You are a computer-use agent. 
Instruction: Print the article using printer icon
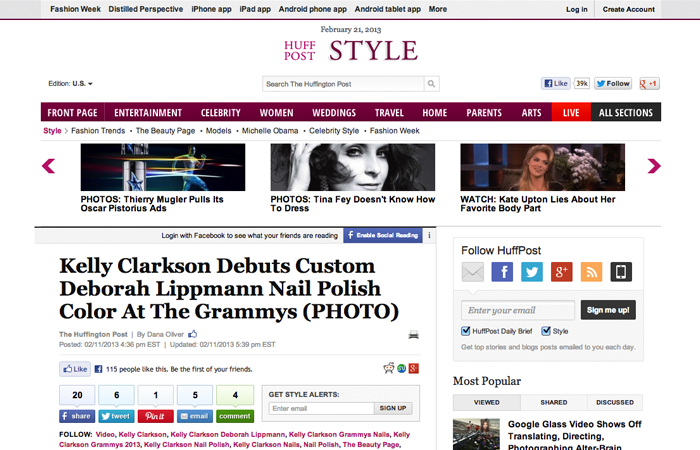click(414, 335)
